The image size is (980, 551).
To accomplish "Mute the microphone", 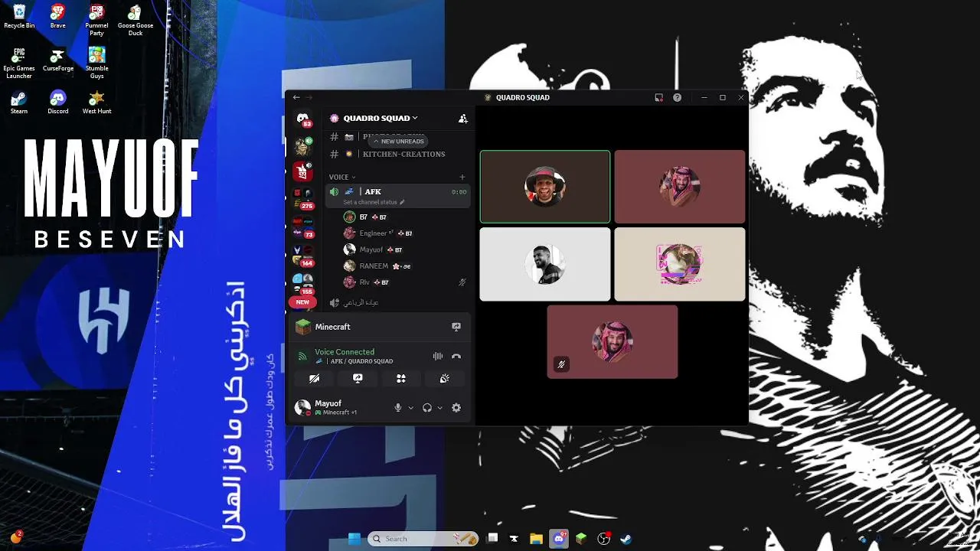I will click(397, 408).
